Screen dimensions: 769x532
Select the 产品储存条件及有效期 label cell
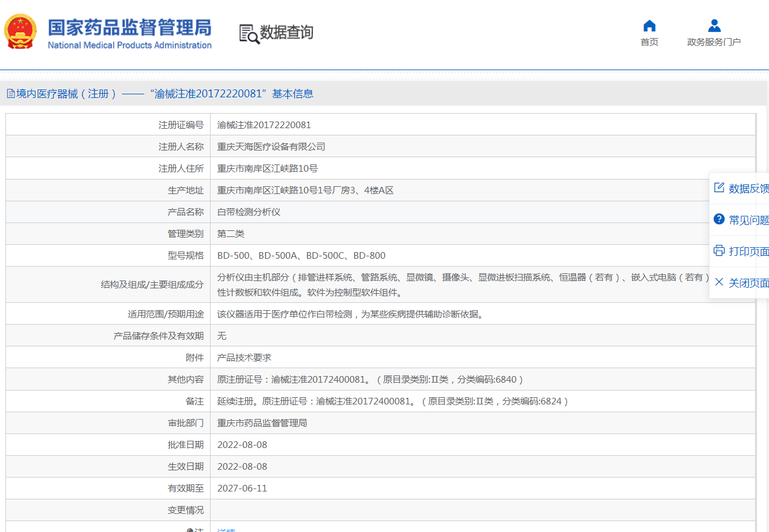pos(108,336)
